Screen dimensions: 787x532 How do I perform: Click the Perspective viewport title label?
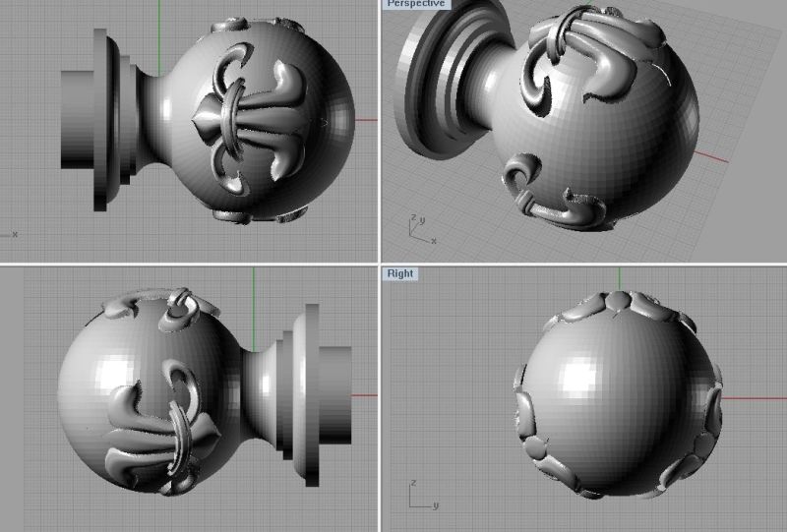click(x=415, y=5)
